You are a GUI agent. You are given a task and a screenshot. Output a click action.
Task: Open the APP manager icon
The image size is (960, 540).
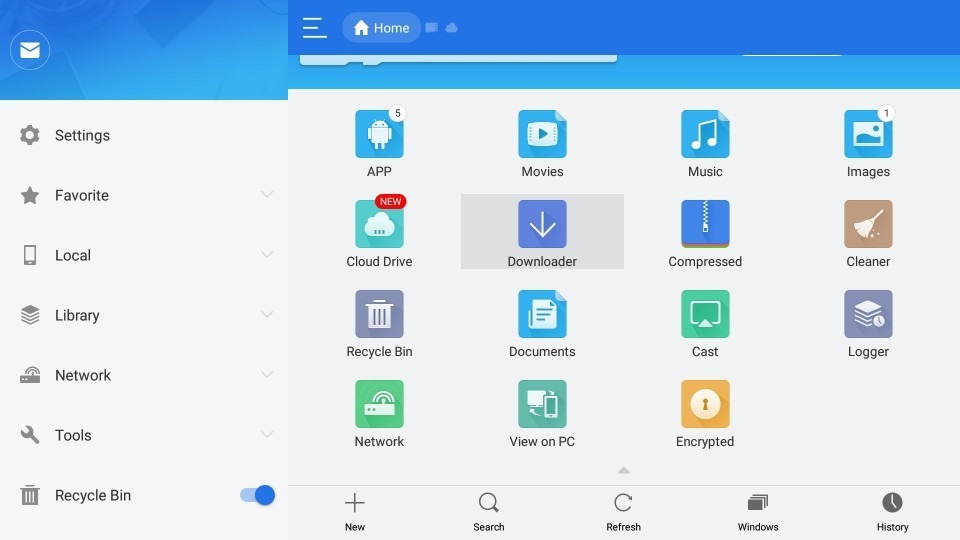coord(379,135)
